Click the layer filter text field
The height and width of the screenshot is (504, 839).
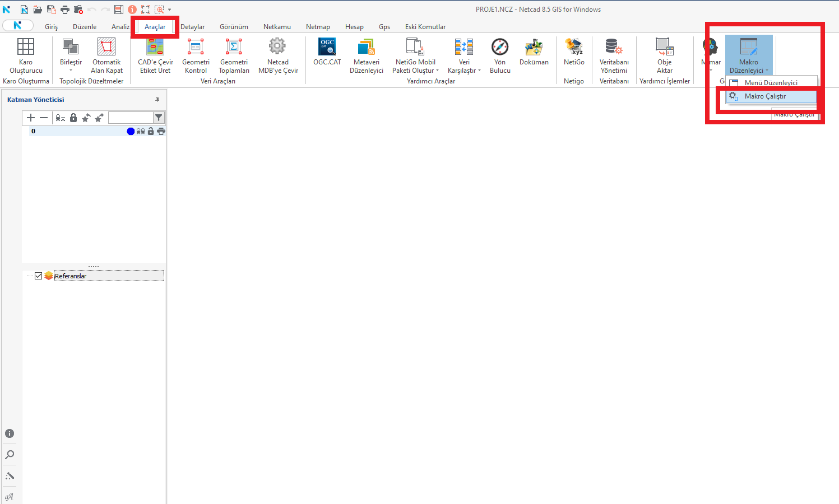[131, 118]
